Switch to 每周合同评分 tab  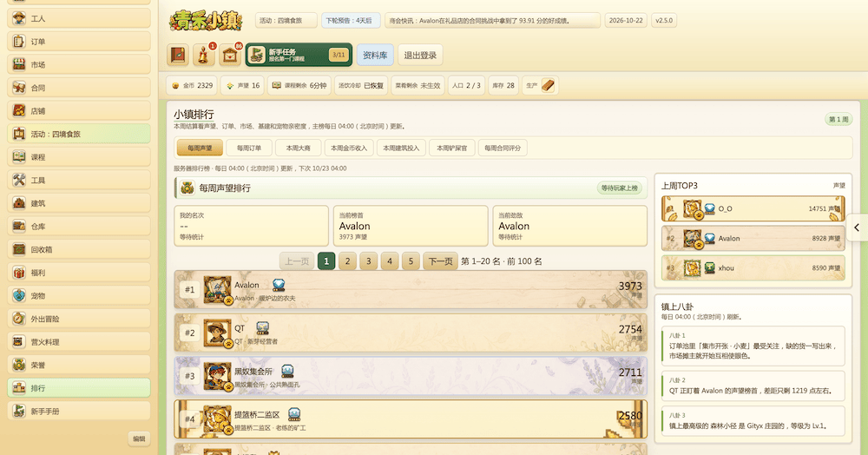pyautogui.click(x=503, y=148)
